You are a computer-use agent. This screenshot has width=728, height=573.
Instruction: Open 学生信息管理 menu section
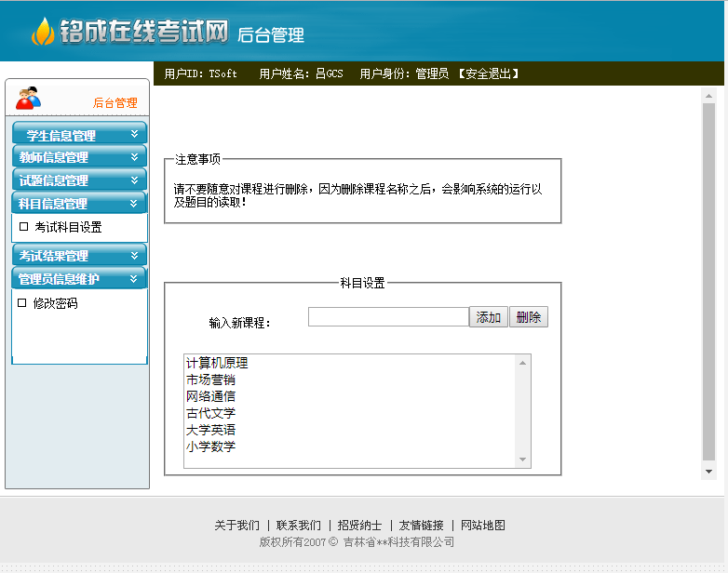point(79,133)
